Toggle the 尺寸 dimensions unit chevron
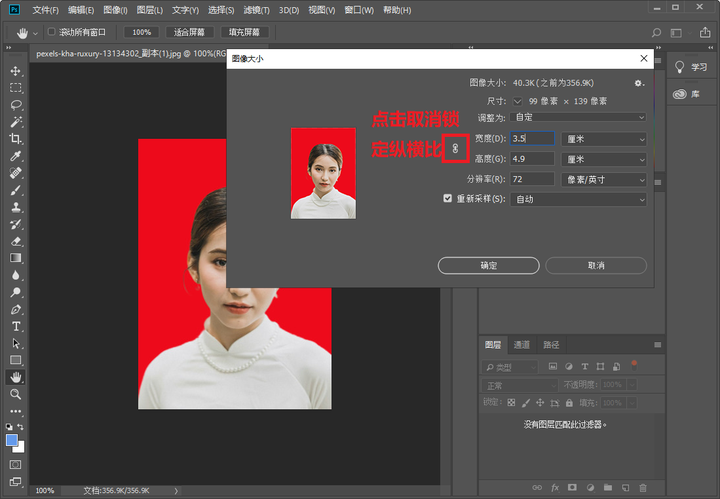This screenshot has width=720, height=499. [x=518, y=101]
